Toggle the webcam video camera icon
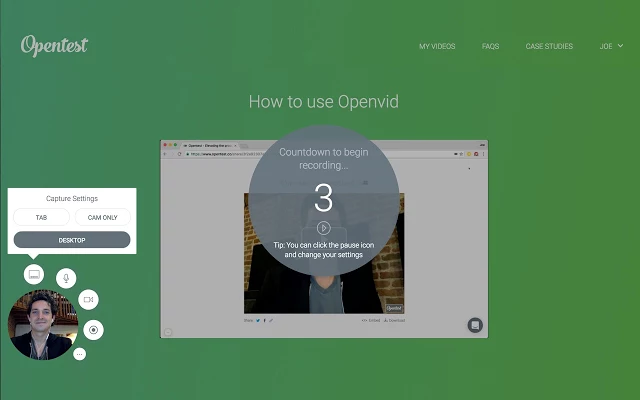 point(89,300)
